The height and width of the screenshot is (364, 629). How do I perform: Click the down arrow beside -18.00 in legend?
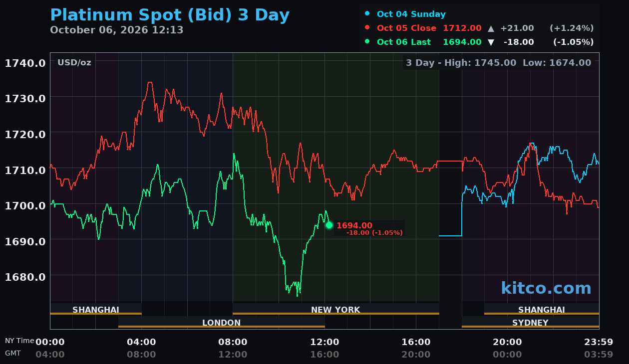(491, 42)
